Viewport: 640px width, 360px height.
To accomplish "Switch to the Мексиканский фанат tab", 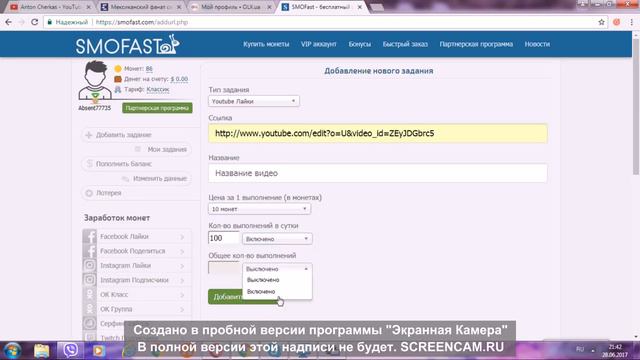I will click(141, 7).
